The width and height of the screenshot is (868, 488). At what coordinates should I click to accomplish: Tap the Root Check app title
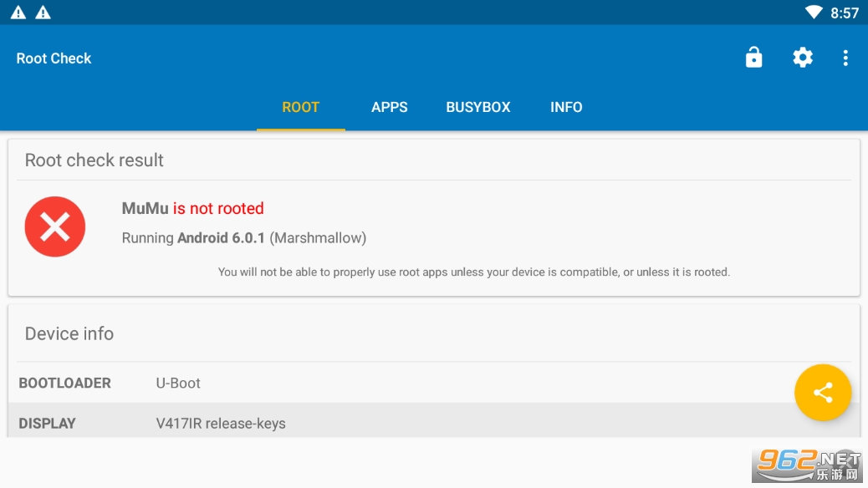click(54, 58)
